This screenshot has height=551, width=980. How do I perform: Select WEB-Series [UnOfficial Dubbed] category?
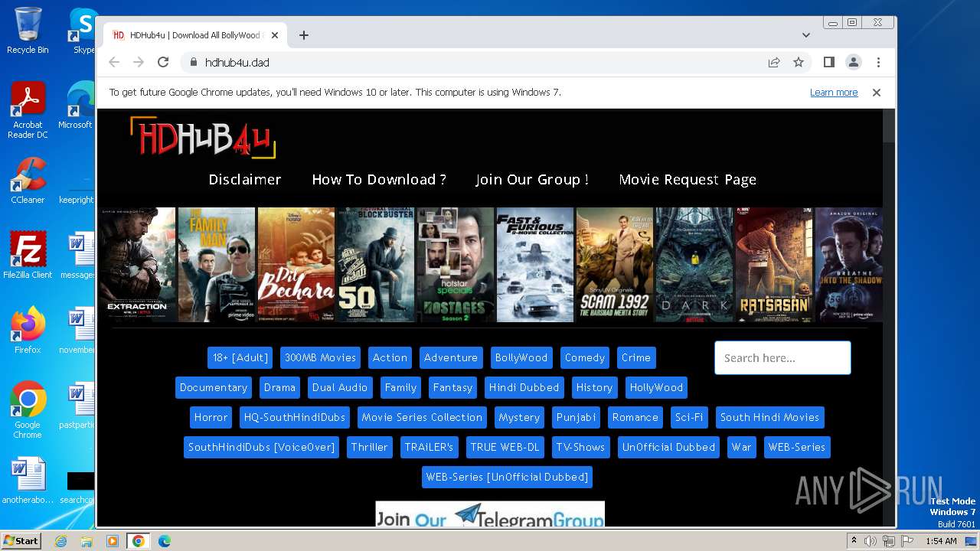[507, 477]
